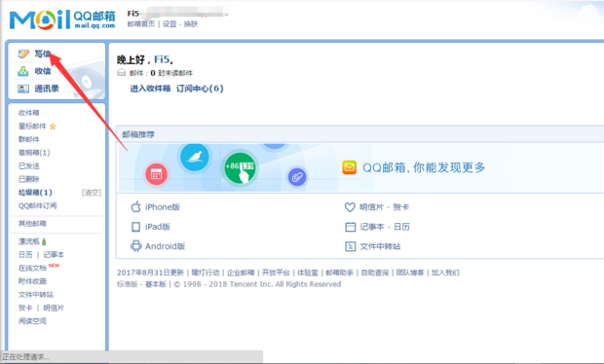Click the calendar icon beside 记事本 - 日历
Viewport: 604px width, 364px height.
click(350, 227)
